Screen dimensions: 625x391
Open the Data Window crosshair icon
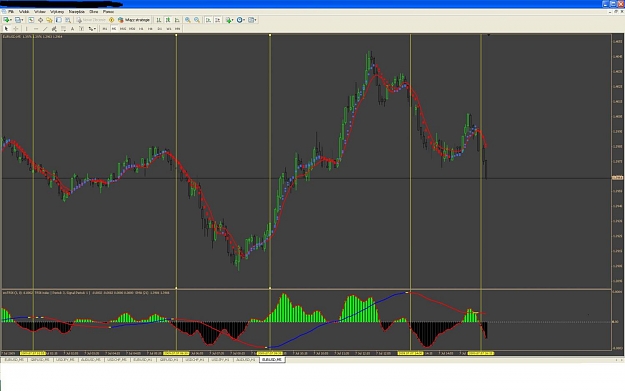pyautogui.click(x=40, y=20)
